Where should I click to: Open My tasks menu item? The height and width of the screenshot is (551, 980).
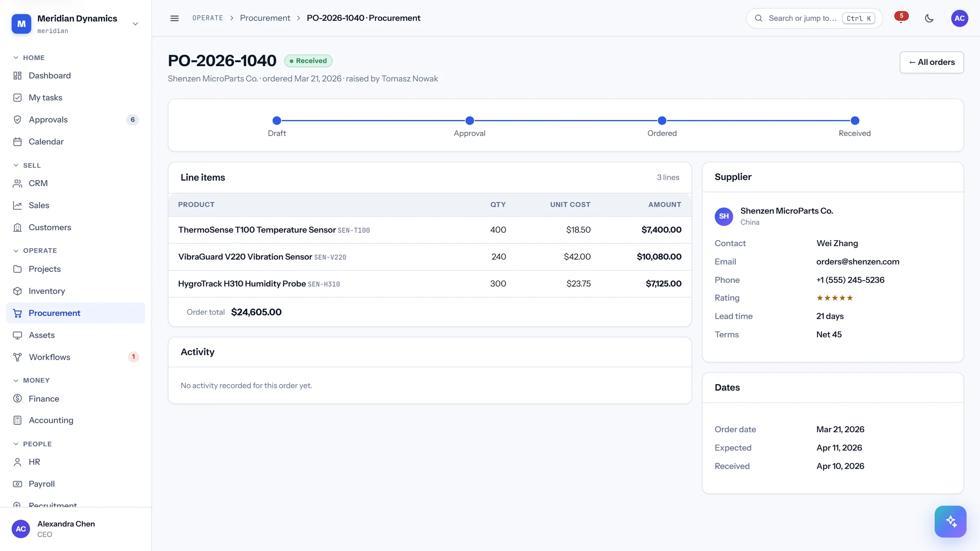76,98
